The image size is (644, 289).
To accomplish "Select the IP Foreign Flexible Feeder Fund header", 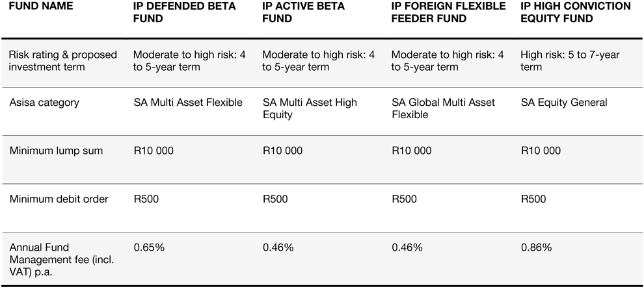I will pos(448,13).
